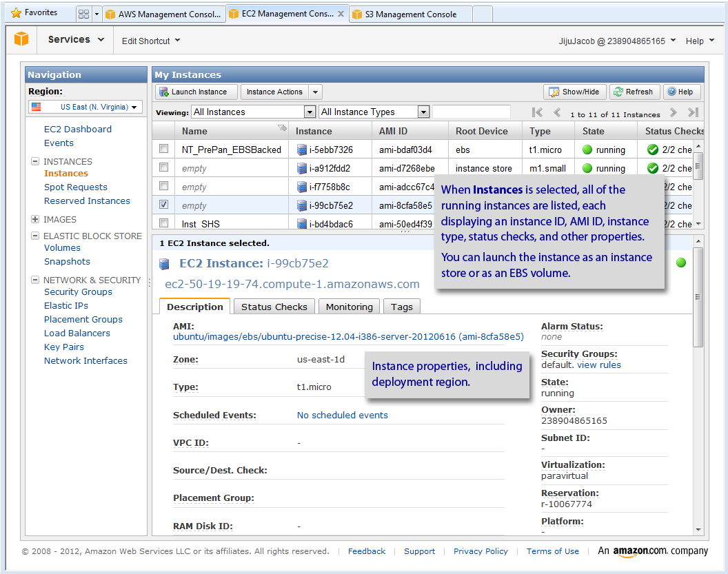Check the NT_PrePan_EBSBacked instance checkbox
The width and height of the screenshot is (728, 574).
click(163, 149)
